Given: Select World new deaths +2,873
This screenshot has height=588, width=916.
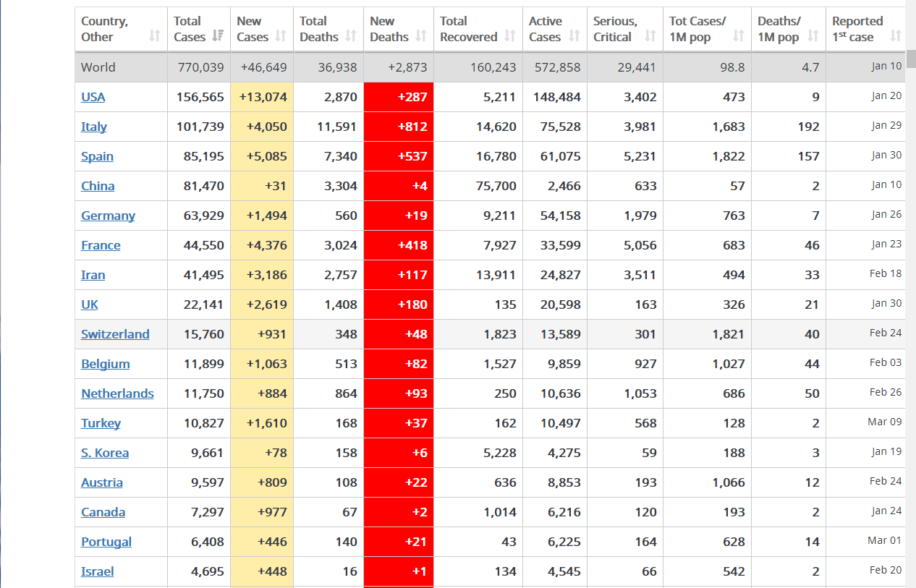Looking at the screenshot, I should click(407, 67).
